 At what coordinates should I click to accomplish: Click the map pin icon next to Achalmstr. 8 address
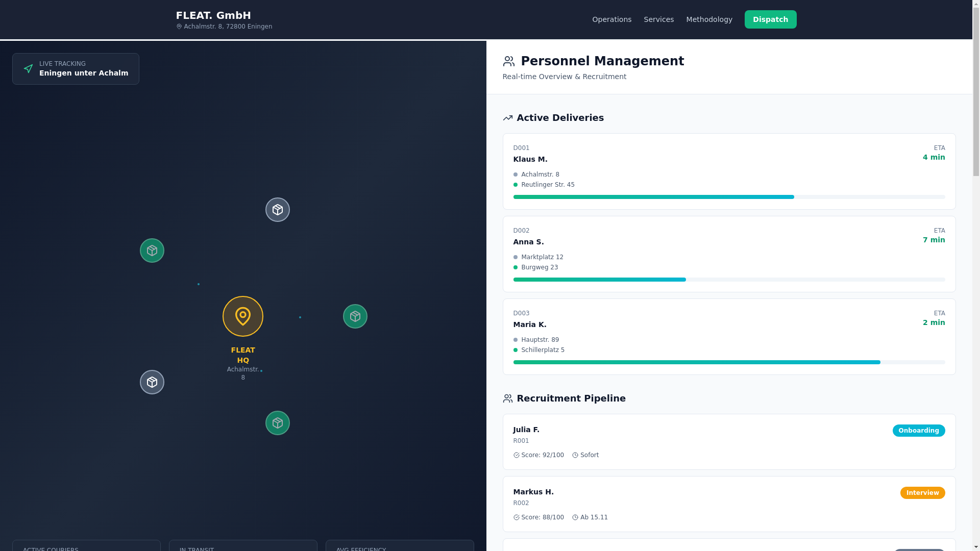[179, 27]
